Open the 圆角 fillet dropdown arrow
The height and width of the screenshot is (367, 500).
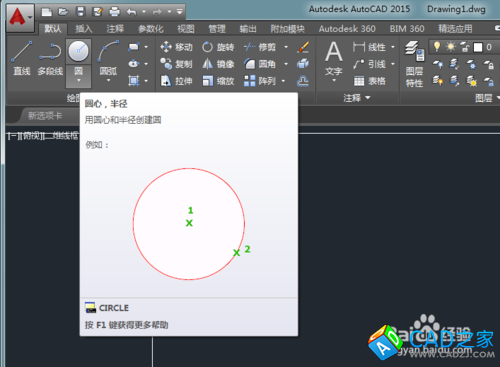click(x=286, y=64)
